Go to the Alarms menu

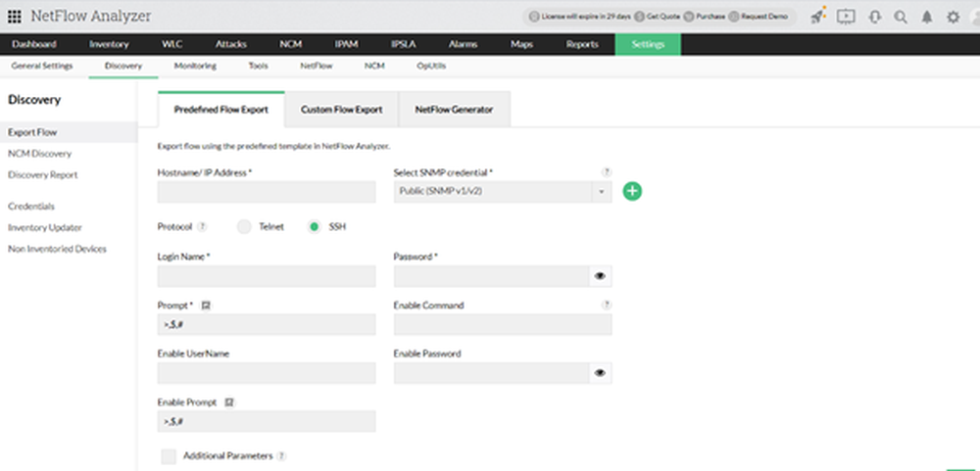tap(463, 44)
